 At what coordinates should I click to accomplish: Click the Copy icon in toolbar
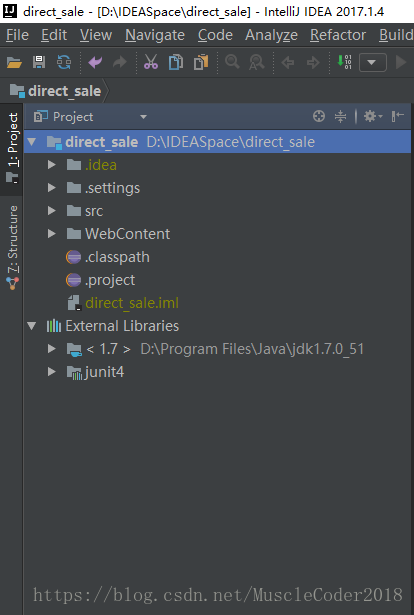[176, 62]
